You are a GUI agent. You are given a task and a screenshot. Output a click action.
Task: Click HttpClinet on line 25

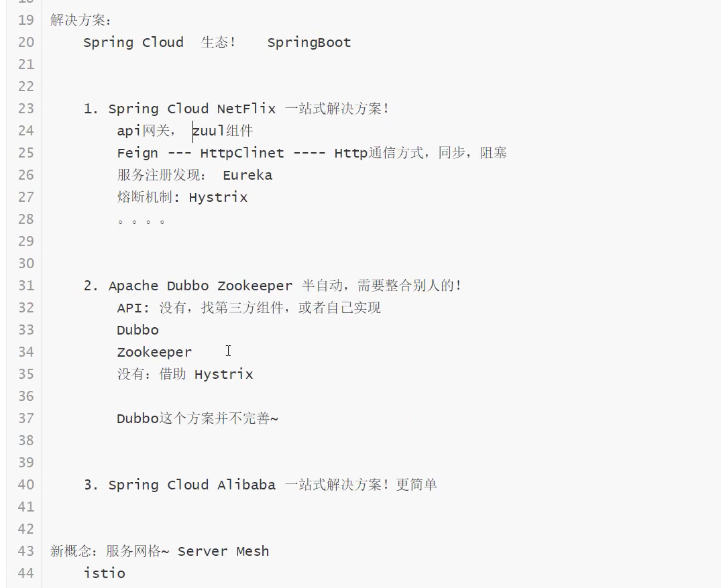pos(241,154)
